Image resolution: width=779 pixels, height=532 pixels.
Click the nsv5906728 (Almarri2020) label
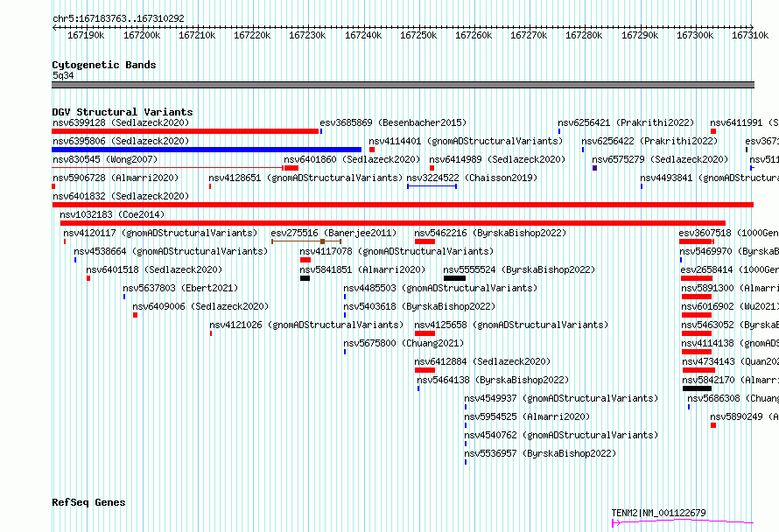pos(116,178)
